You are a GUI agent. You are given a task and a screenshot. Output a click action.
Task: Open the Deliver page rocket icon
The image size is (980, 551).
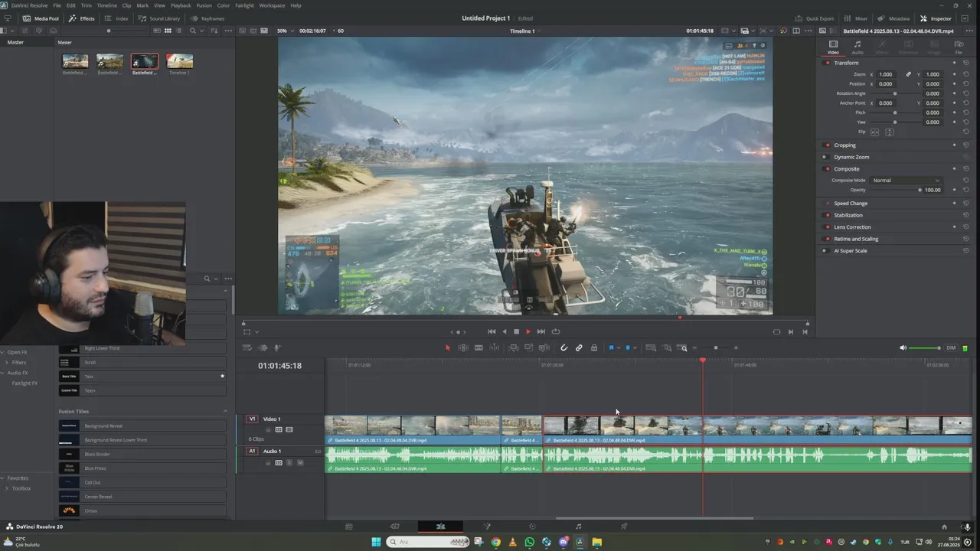(x=625, y=527)
